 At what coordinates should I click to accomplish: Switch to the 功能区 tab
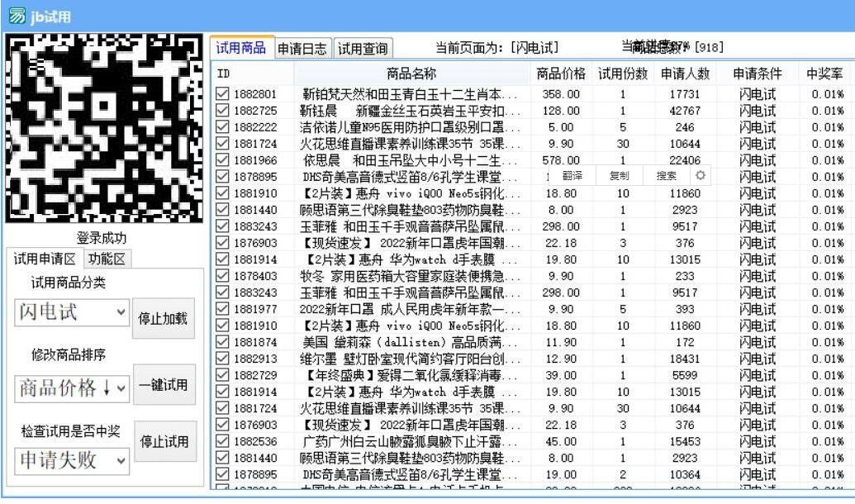pyautogui.click(x=107, y=259)
